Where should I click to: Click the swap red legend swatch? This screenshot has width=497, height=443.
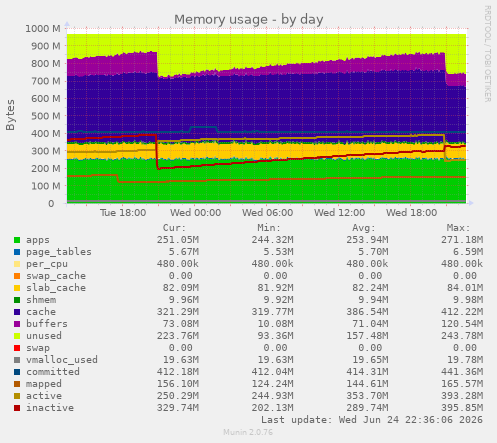click(x=17, y=348)
